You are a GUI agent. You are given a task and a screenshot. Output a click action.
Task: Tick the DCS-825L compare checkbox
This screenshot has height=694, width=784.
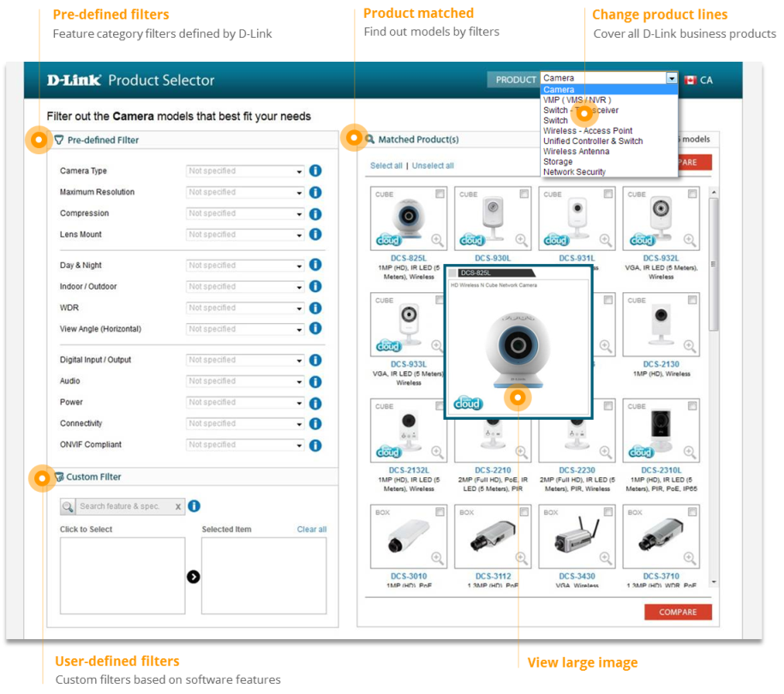point(440,194)
